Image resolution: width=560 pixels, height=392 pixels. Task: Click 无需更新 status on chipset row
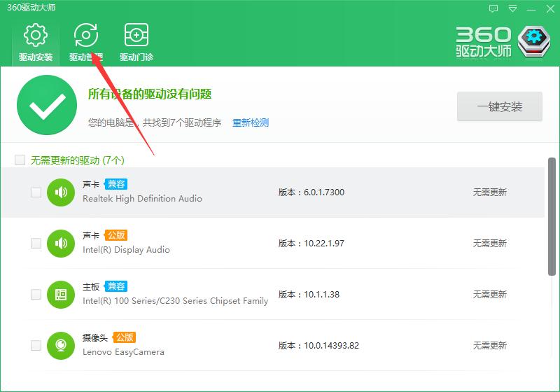pos(489,294)
